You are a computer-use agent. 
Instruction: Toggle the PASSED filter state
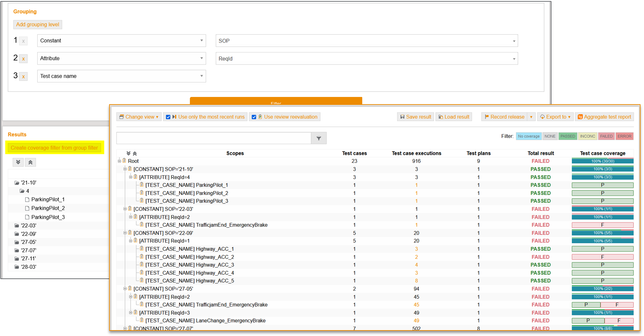pyautogui.click(x=568, y=136)
